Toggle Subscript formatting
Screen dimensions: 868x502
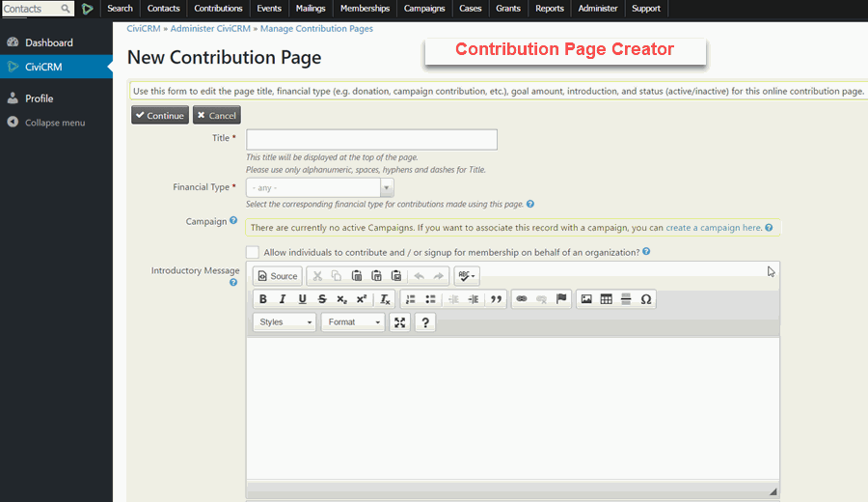pyautogui.click(x=341, y=299)
